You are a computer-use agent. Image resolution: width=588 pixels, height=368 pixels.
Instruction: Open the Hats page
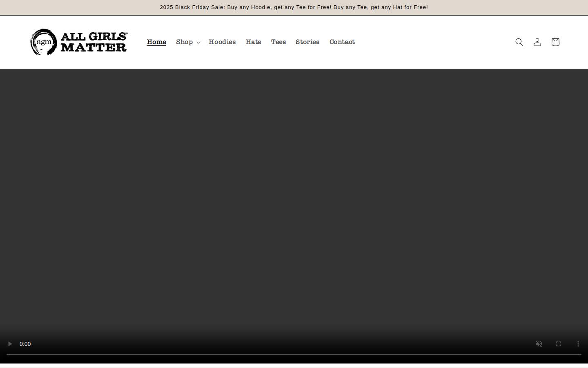click(253, 42)
